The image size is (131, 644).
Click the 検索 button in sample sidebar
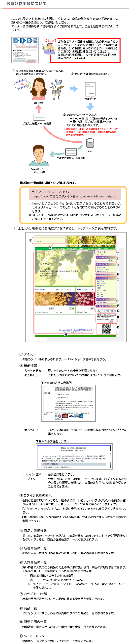pos(111,260)
